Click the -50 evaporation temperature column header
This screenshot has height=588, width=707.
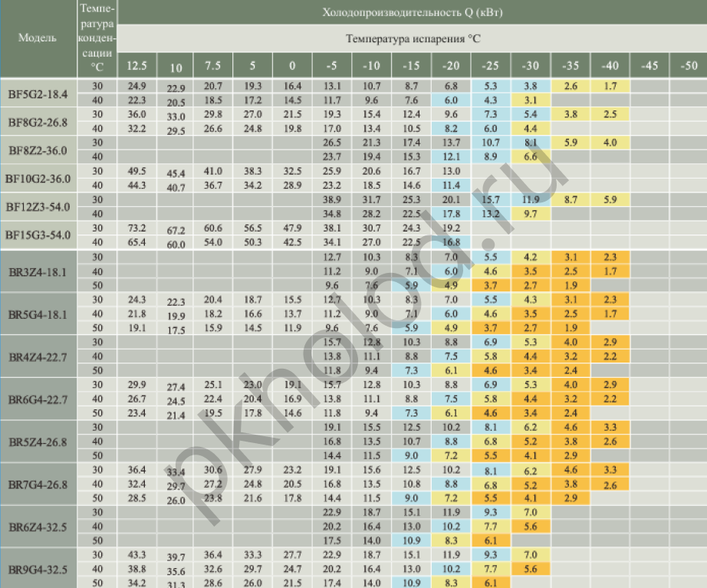[x=688, y=66]
